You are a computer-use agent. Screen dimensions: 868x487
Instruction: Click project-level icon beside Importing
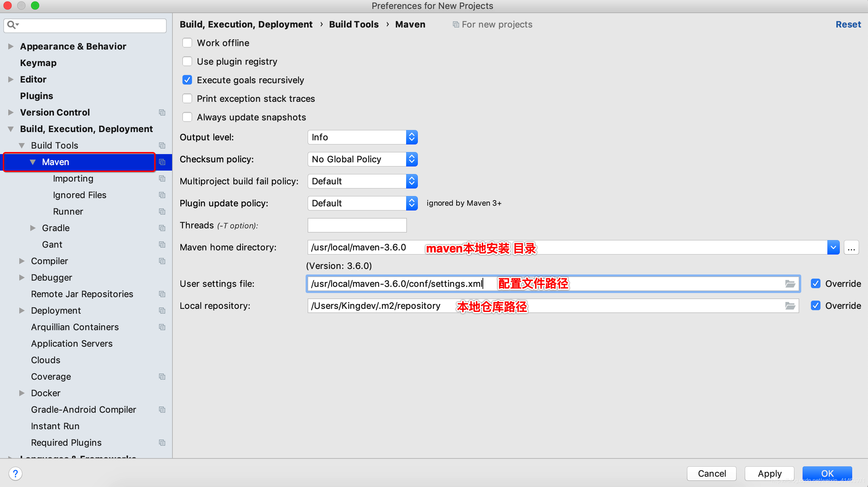point(162,178)
